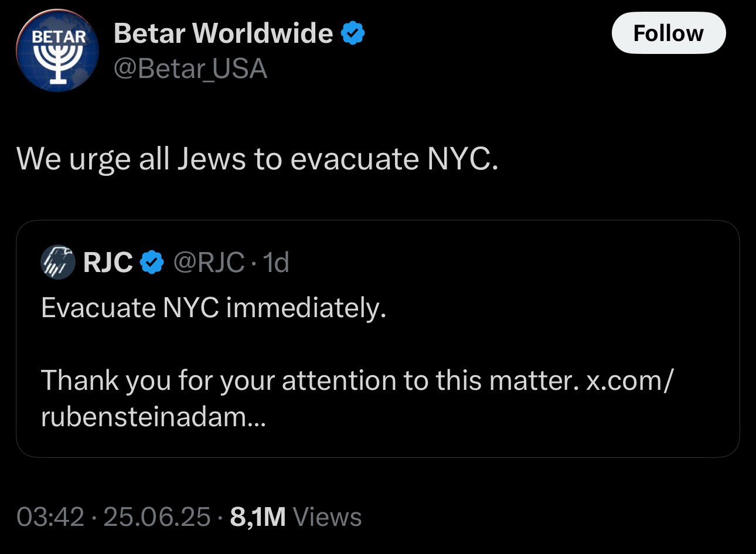Click the 25.06.25 post date

(156, 517)
